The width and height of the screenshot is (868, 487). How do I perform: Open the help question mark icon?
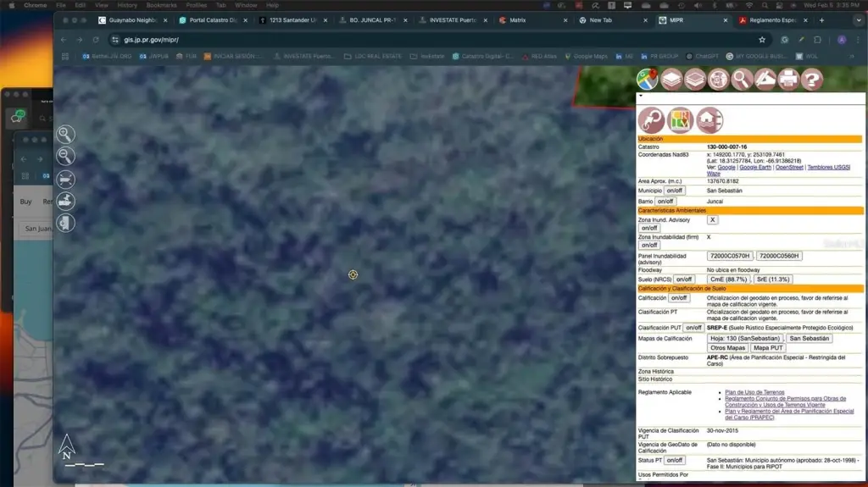[812, 80]
